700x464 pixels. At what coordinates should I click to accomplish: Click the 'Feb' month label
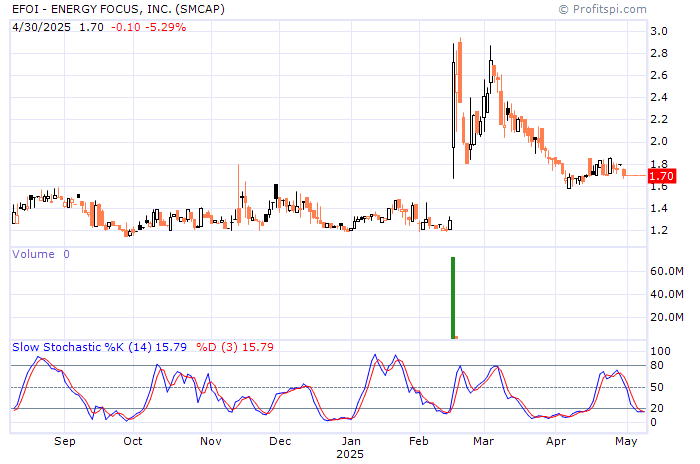[x=419, y=441]
